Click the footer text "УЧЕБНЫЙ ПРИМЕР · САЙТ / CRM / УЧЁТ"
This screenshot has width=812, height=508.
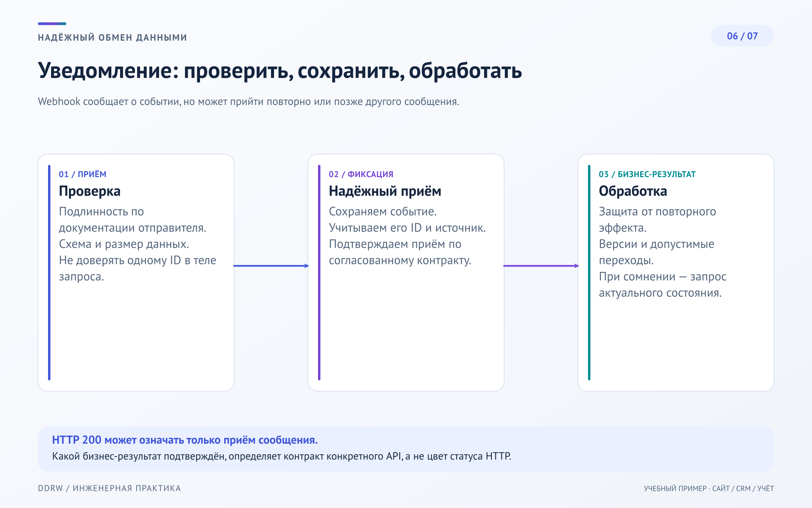[x=709, y=488]
